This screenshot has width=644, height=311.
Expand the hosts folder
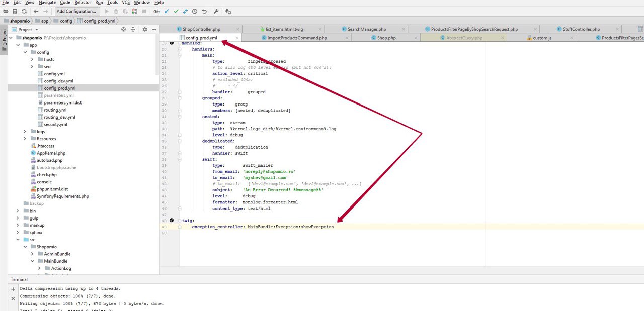[32, 59]
